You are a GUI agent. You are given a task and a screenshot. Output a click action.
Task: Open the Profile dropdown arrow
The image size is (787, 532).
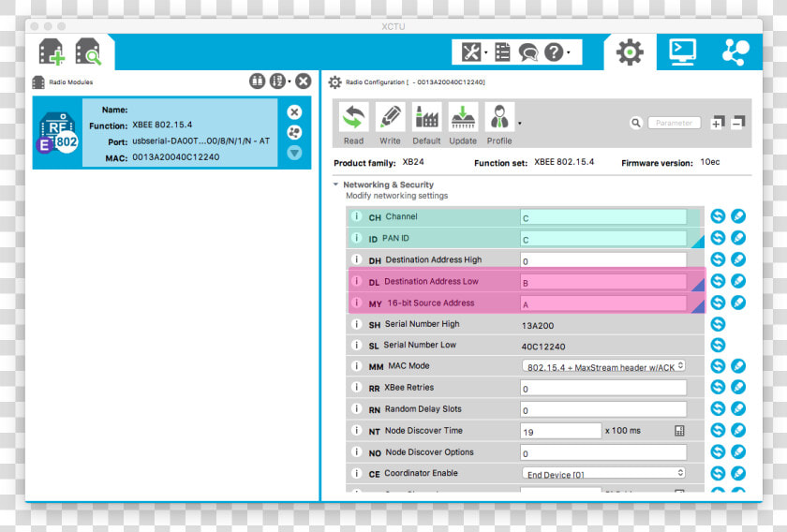coord(520,124)
